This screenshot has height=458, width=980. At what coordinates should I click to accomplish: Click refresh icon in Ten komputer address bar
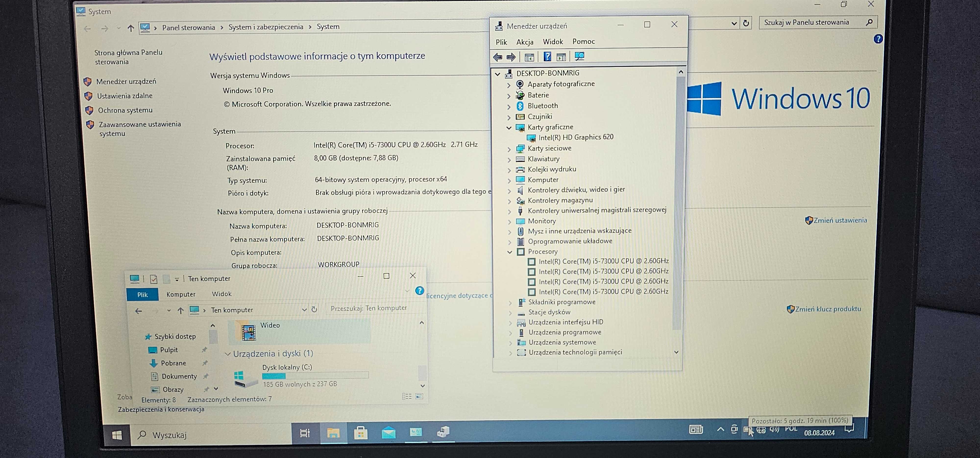click(x=314, y=309)
